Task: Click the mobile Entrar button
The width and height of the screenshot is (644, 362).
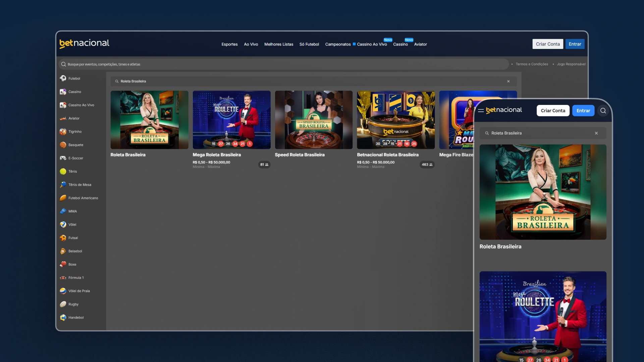Action: click(x=583, y=111)
